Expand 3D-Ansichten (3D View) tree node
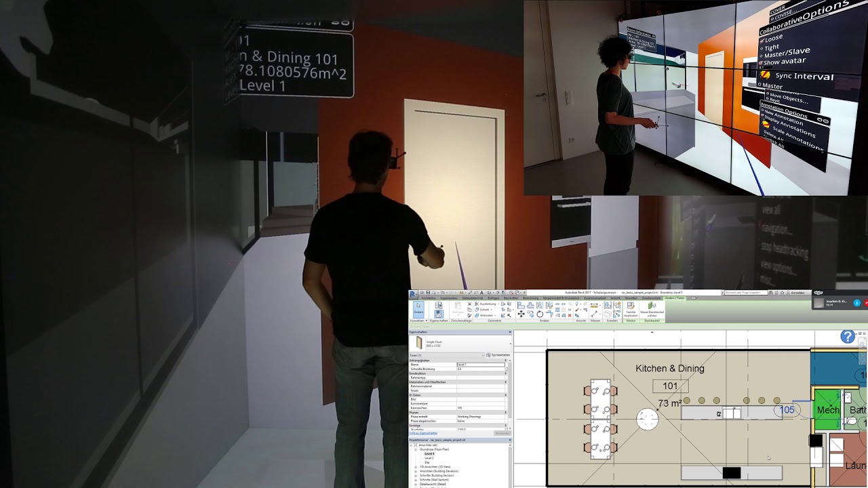Viewport: 868px width, 488px height. coord(416,466)
